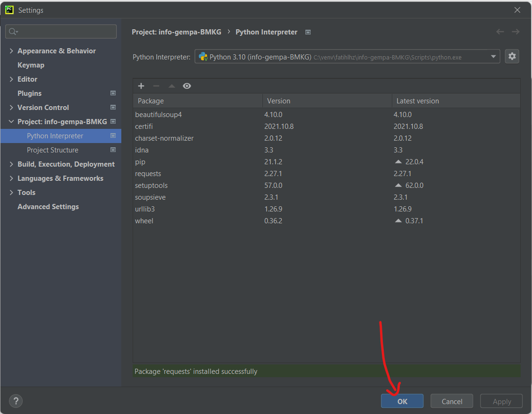The height and width of the screenshot is (414, 532).
Task: Click inside the settings search field
Action: (x=60, y=31)
